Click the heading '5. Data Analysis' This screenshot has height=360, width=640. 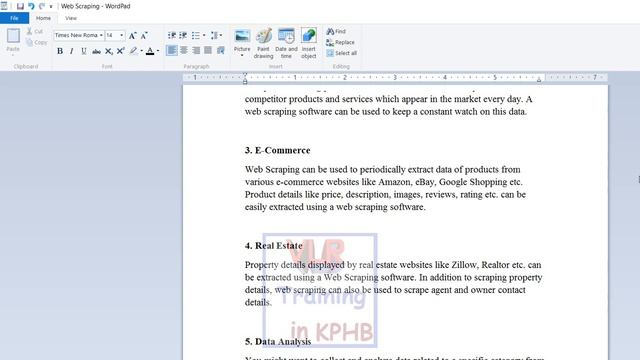[278, 342]
